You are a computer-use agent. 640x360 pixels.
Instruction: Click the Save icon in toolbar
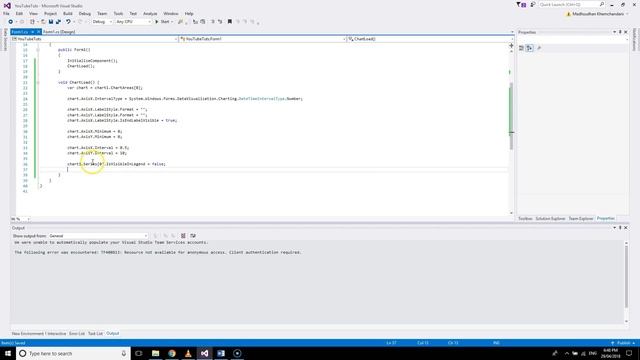(51, 22)
